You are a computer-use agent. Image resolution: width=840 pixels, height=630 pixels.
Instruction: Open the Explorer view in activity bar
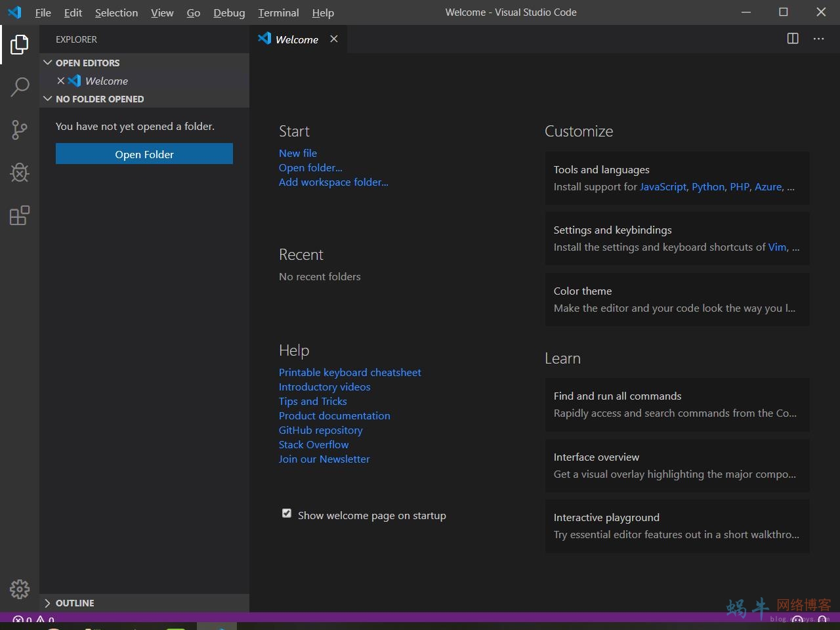20,45
